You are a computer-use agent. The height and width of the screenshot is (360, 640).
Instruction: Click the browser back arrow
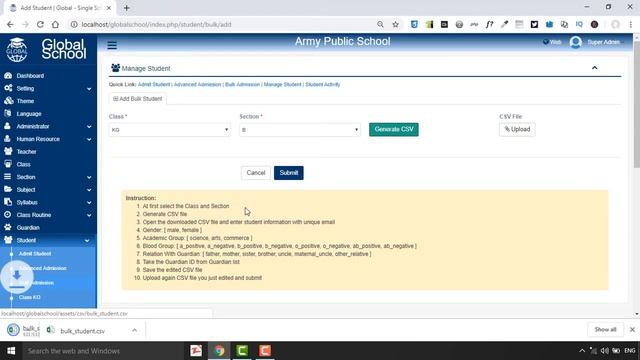coord(10,24)
